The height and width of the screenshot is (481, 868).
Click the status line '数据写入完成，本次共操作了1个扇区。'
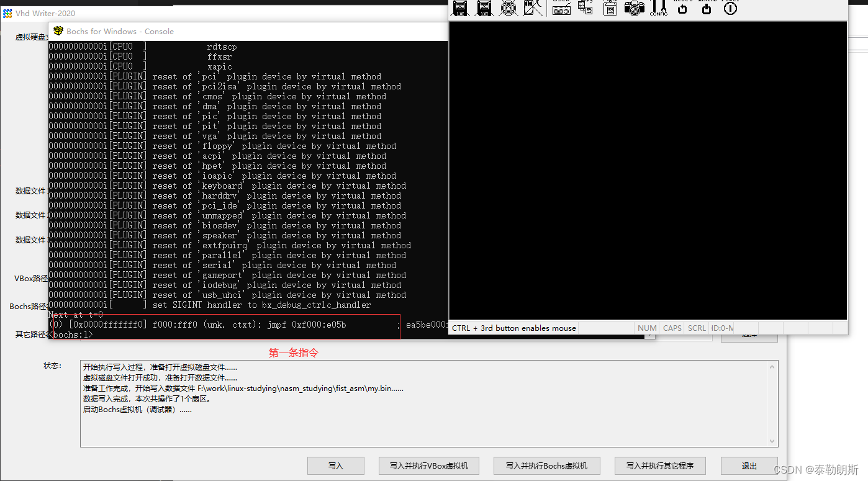click(x=147, y=399)
